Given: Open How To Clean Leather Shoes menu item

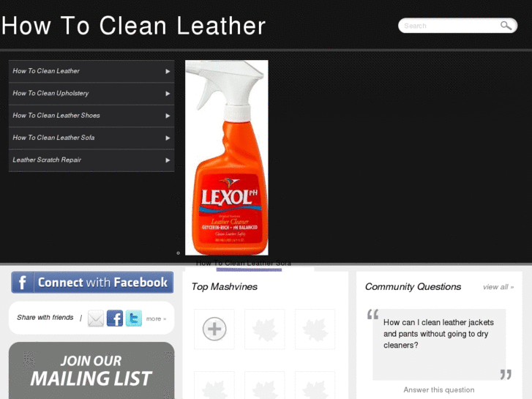Looking at the screenshot, I should point(91,116).
